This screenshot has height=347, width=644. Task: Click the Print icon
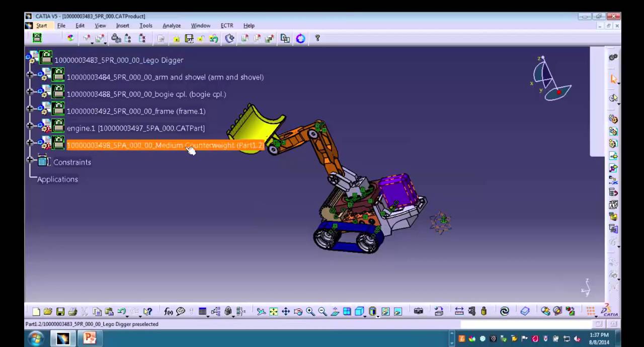(x=72, y=312)
